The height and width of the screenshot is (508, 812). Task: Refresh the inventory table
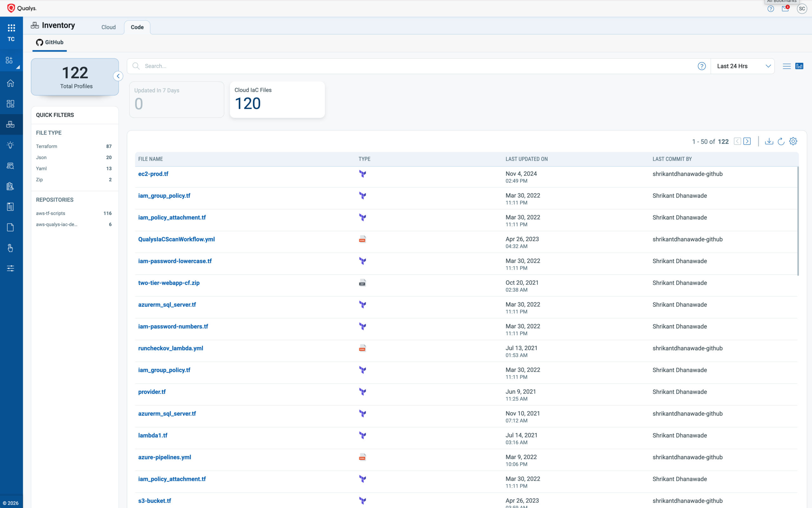pyautogui.click(x=781, y=141)
